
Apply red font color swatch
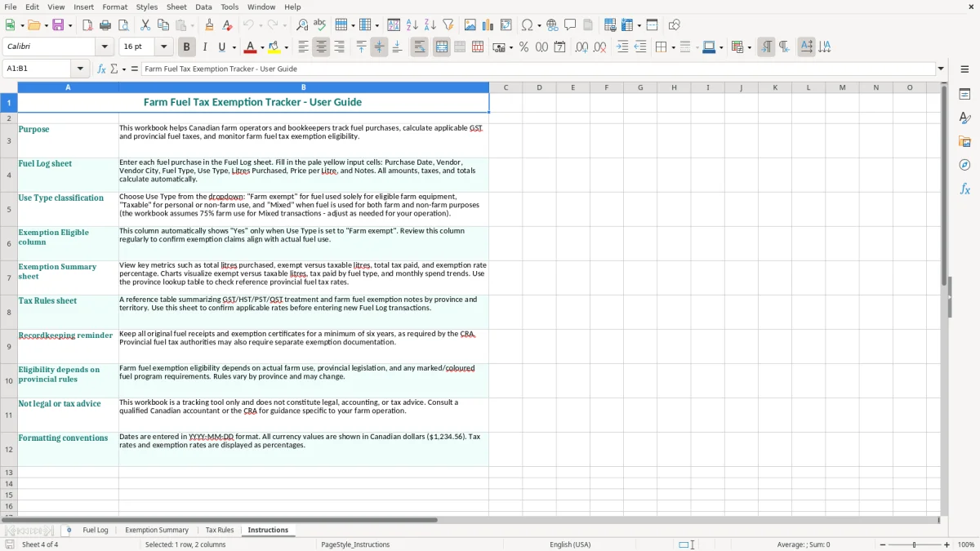tap(251, 47)
